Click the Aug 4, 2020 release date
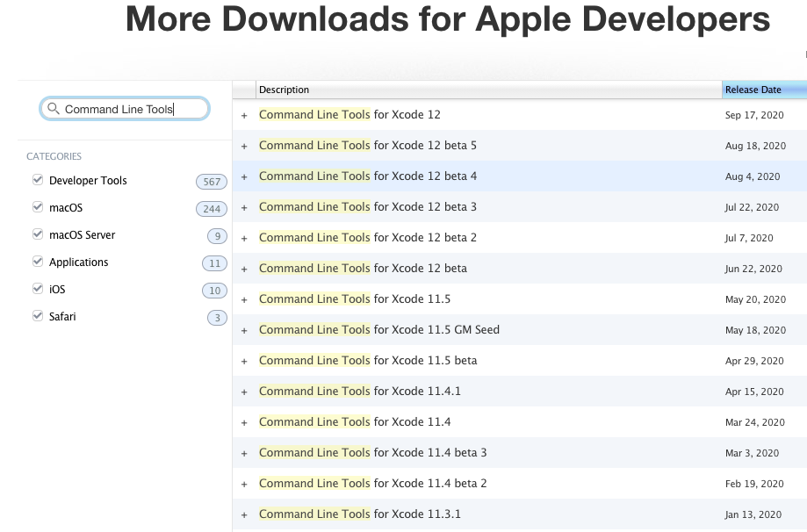 click(753, 176)
